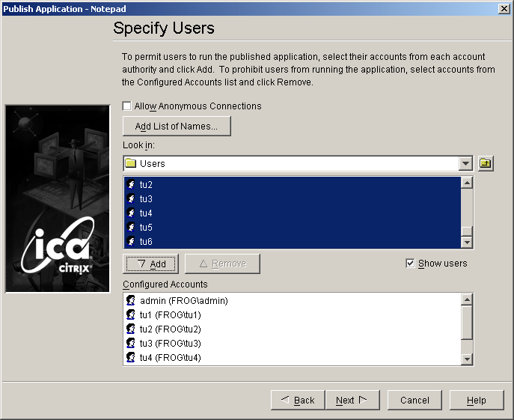Click the icon next to admin (FROG\admin)
The width and height of the screenshot is (514, 420).
coord(131,300)
